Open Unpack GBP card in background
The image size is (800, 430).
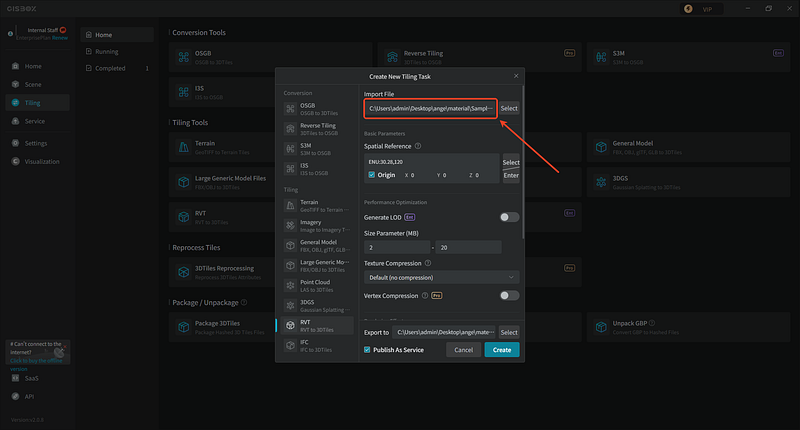click(688, 327)
